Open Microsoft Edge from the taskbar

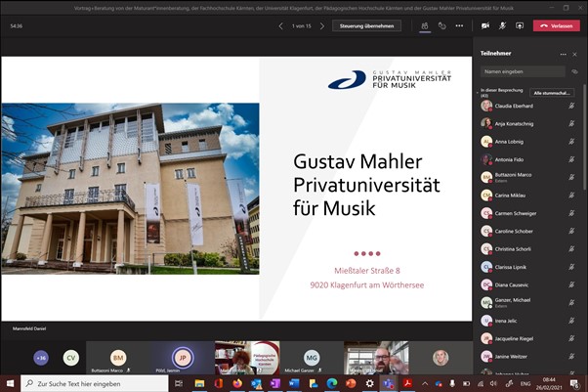tap(332, 383)
